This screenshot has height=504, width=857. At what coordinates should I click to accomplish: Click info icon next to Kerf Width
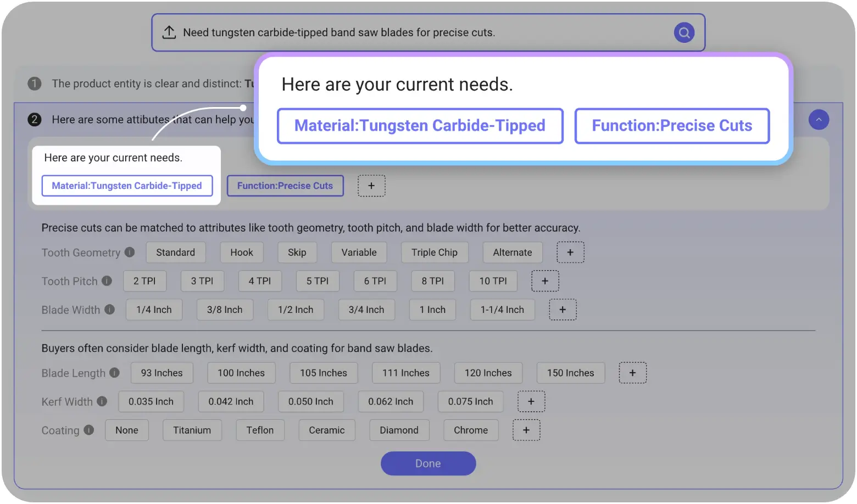[102, 401]
